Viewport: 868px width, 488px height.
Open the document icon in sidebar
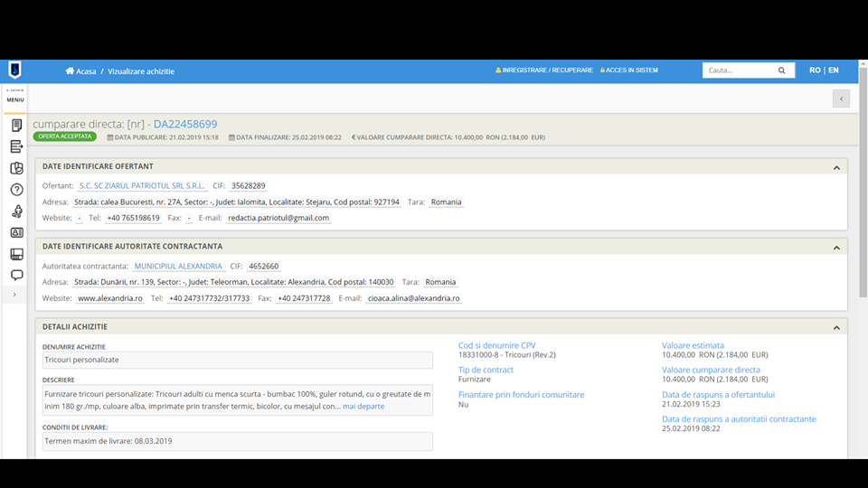(x=16, y=126)
